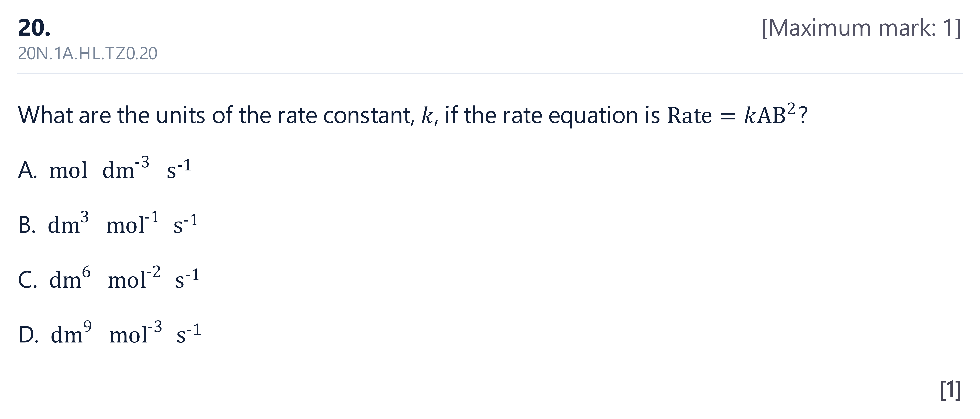Click the letter C option label
This screenshot has width=980, height=419.
tap(27, 280)
